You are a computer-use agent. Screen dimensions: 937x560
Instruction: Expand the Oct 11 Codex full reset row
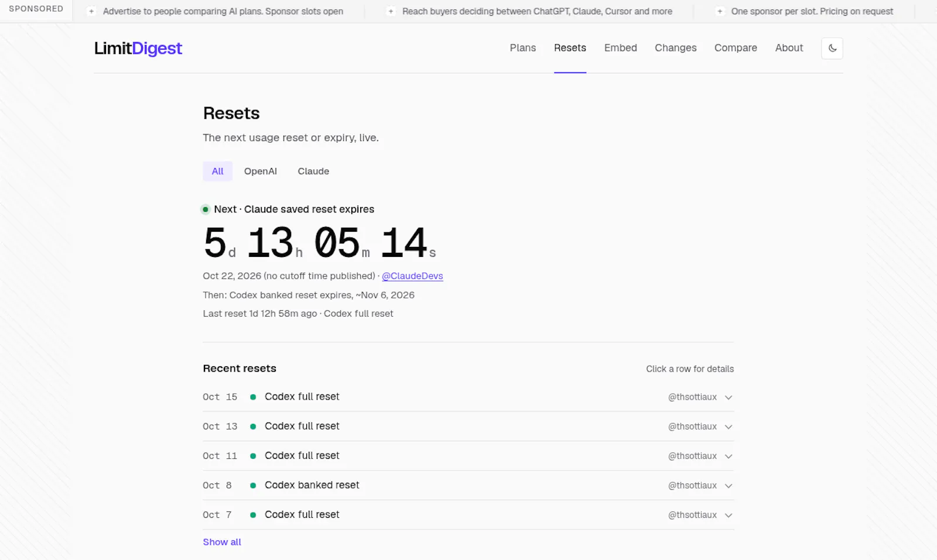point(468,456)
